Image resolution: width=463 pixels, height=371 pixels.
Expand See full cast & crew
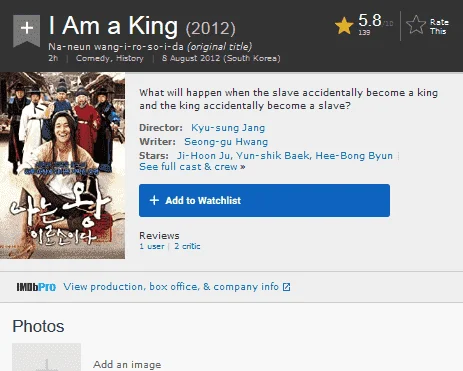[192, 167]
